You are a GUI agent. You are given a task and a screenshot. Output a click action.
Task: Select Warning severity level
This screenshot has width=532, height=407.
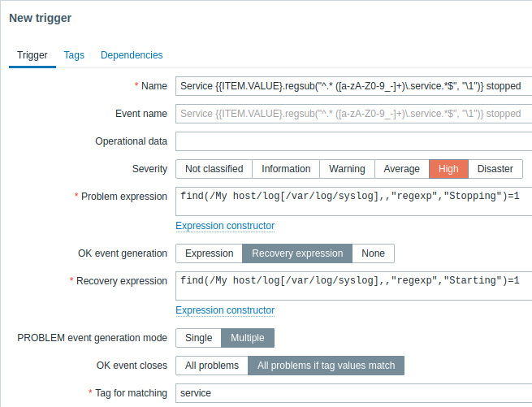pyautogui.click(x=347, y=169)
